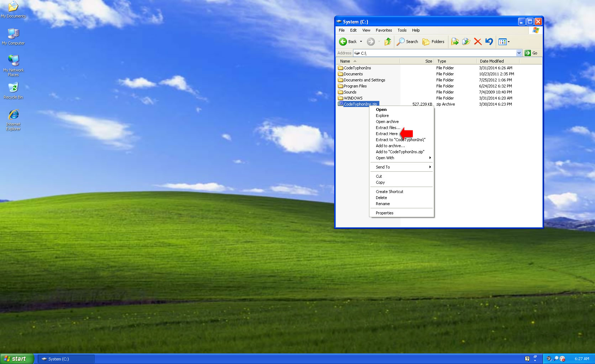Select My Network Places desktop icon
This screenshot has width=595, height=364.
pyautogui.click(x=13, y=66)
